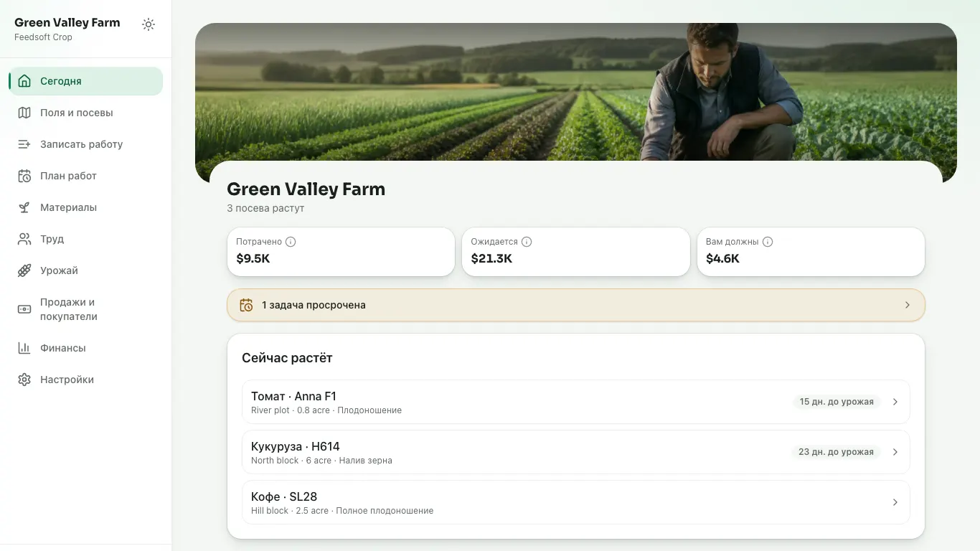Click the Green Valley Farm sidebar title
980x551 pixels.
67,22
